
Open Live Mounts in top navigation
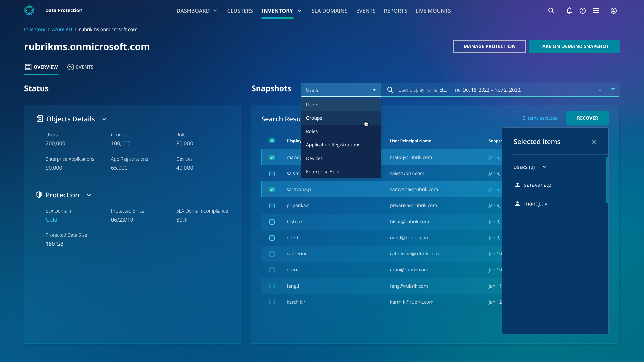[x=433, y=11]
